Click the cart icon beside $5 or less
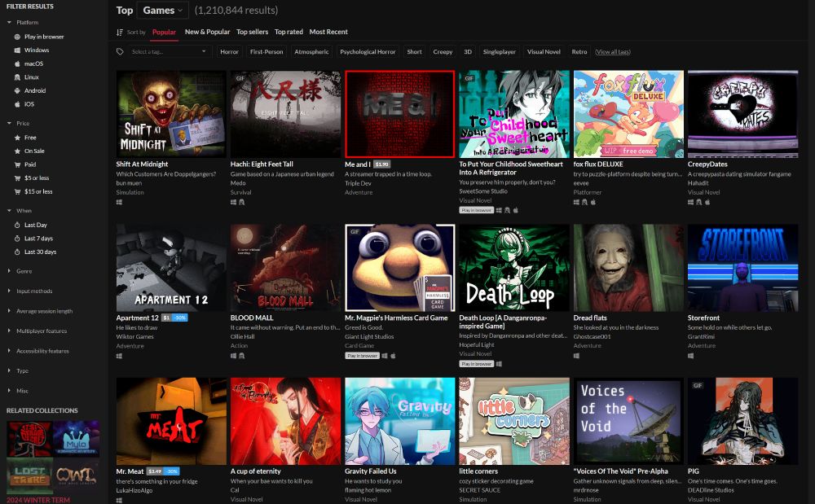 tap(17, 178)
